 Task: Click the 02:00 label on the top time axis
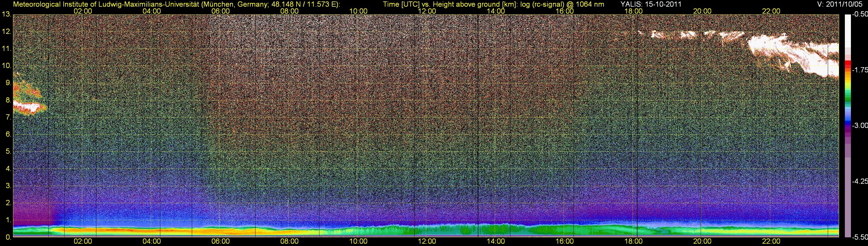point(82,11)
